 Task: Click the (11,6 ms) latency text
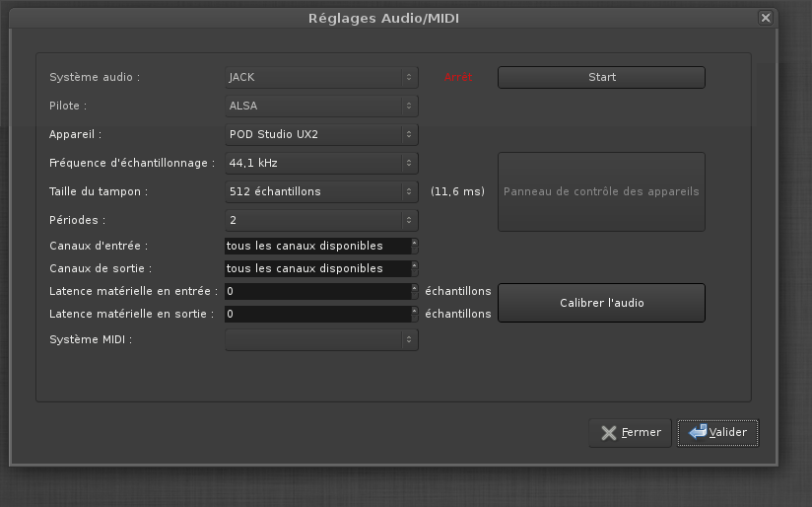pos(458,191)
